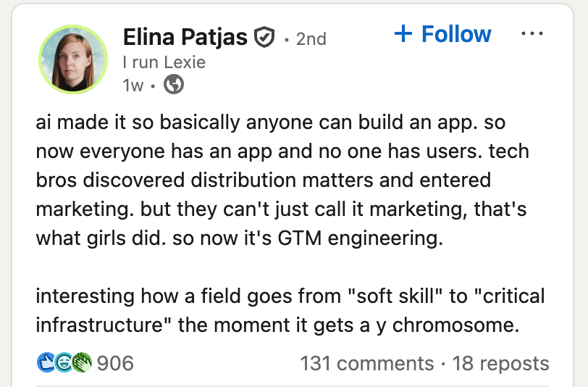Click the Elina Patjas name link

click(x=185, y=37)
